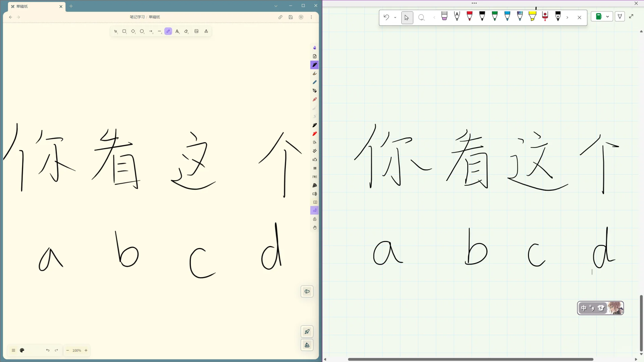Open the color palette at the bottom left

(x=22, y=350)
